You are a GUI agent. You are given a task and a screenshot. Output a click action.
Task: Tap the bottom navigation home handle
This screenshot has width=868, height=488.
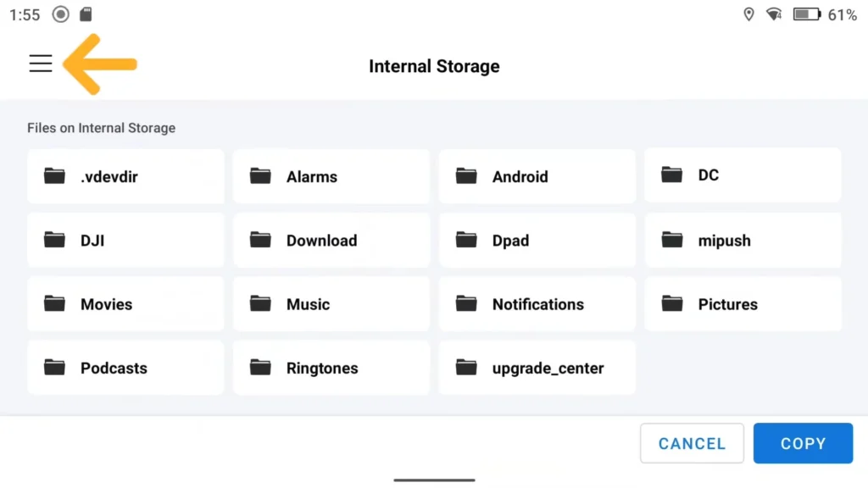[435, 480]
